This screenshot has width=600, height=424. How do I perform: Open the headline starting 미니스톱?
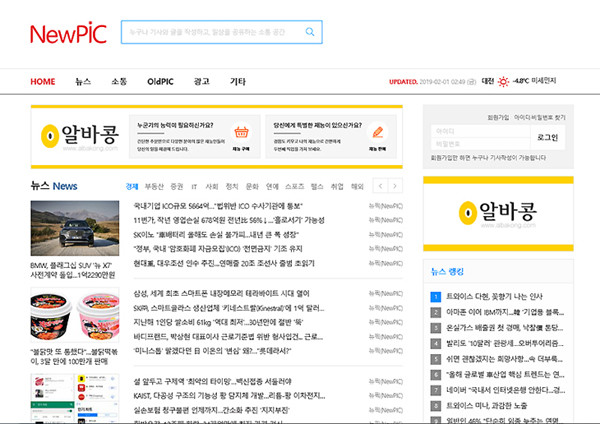tap(212, 351)
